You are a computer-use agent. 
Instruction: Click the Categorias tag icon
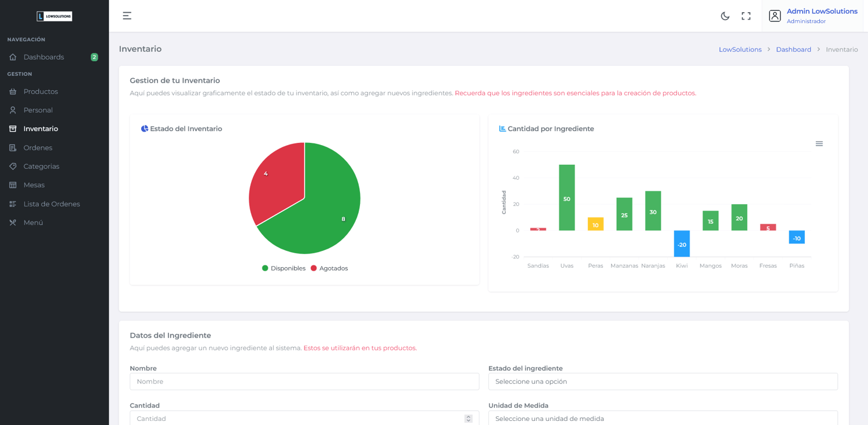[13, 167]
